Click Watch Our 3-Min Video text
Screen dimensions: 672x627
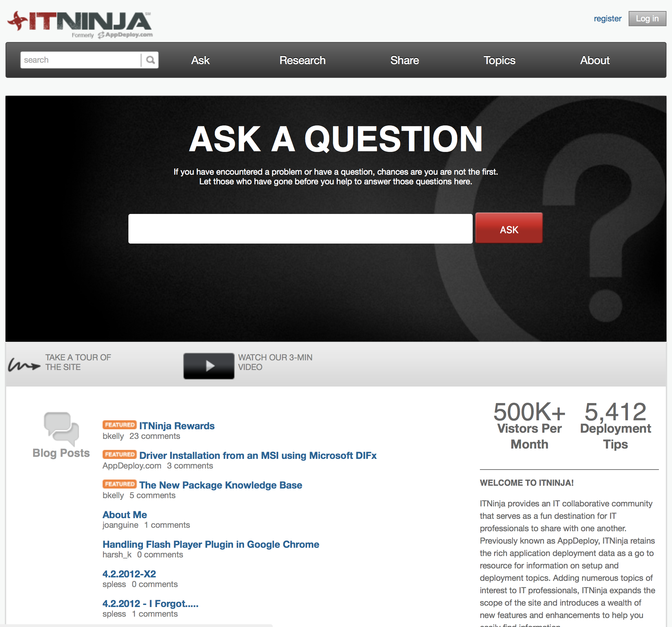[x=275, y=362]
